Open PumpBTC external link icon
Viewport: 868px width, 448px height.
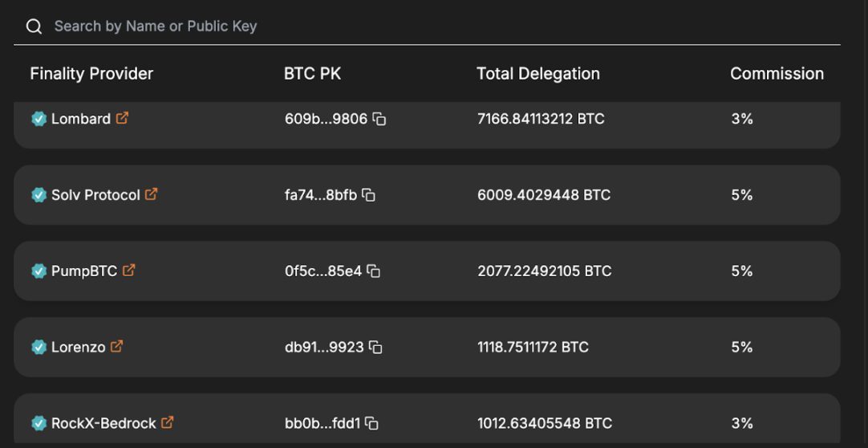click(x=128, y=271)
